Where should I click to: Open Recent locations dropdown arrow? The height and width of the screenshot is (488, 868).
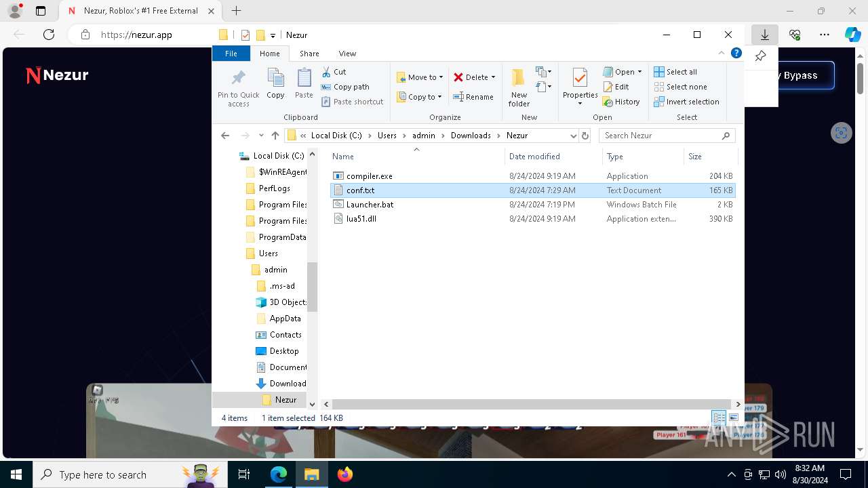tap(261, 136)
